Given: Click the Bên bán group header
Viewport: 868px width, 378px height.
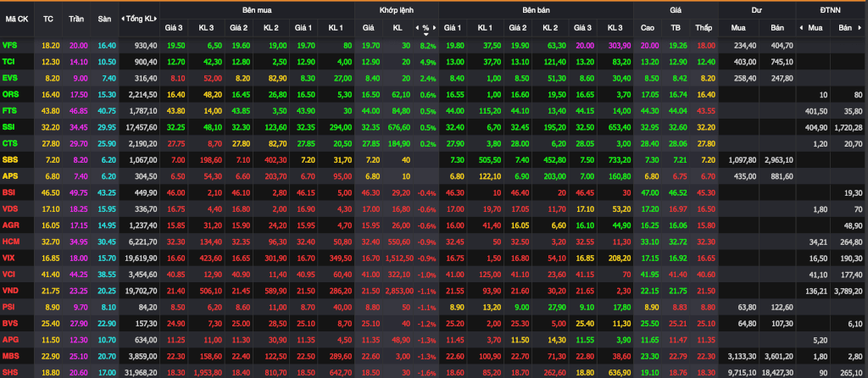Looking at the screenshot, I should (536, 10).
